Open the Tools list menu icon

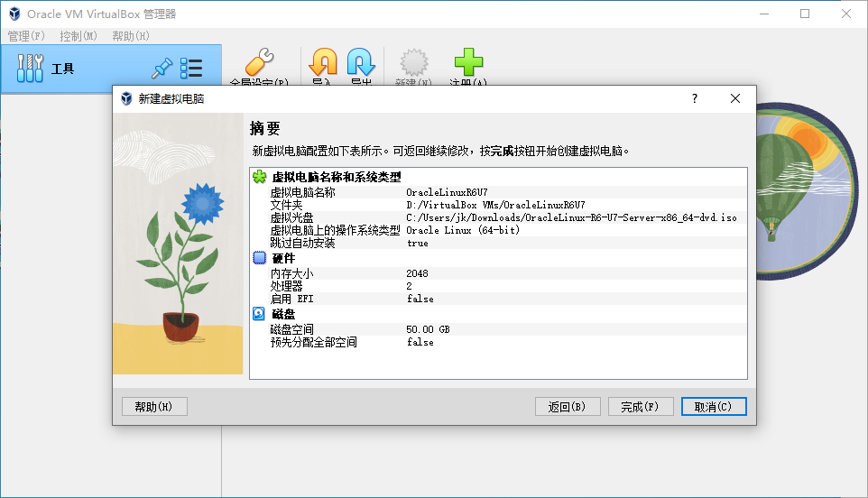[191, 68]
